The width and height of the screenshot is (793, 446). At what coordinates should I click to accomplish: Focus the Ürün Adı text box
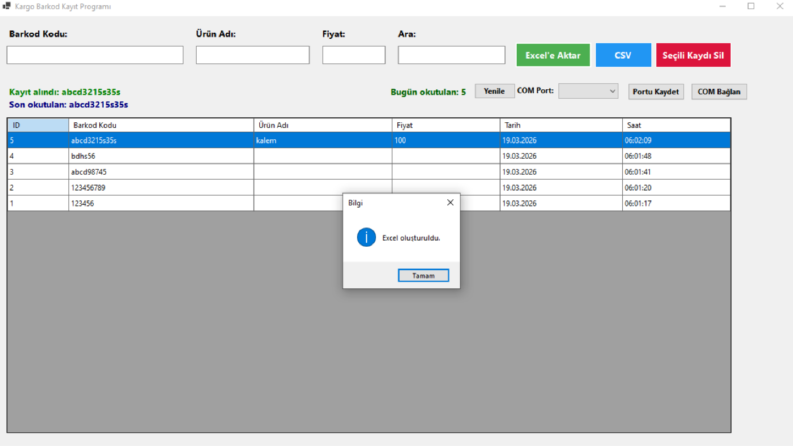coord(253,55)
